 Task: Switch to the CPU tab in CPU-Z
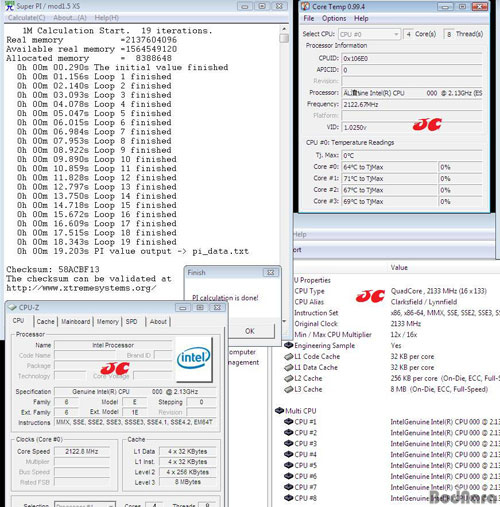tap(18, 321)
